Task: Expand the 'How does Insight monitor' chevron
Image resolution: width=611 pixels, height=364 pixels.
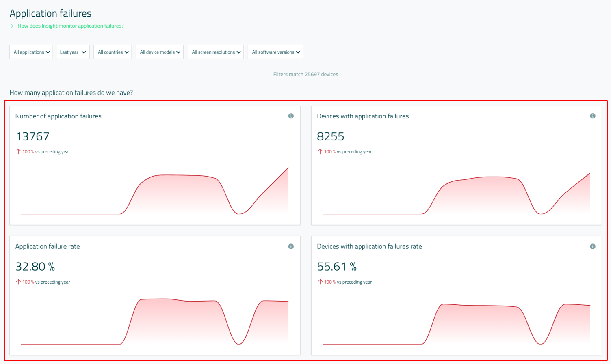Action: [12, 26]
